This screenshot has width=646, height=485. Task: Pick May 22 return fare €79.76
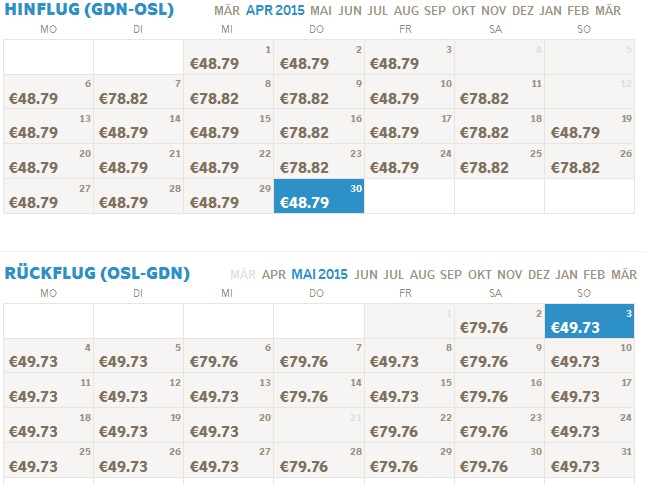(x=409, y=426)
